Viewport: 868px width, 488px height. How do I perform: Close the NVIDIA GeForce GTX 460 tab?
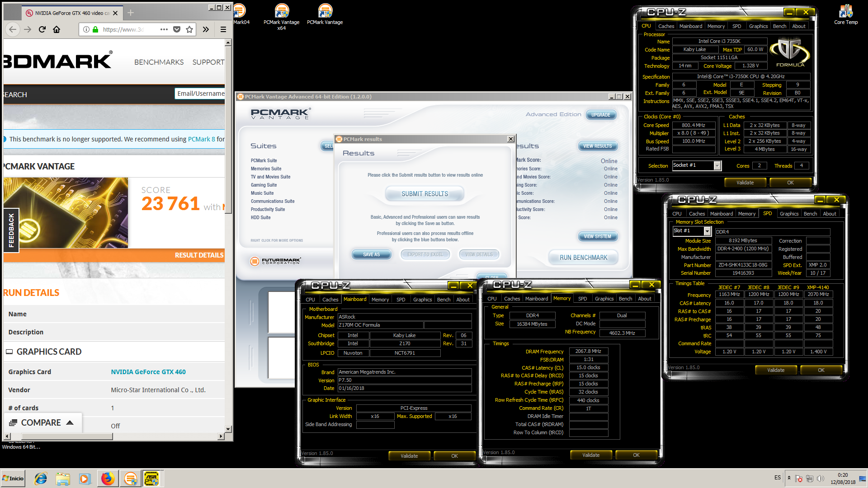[115, 13]
